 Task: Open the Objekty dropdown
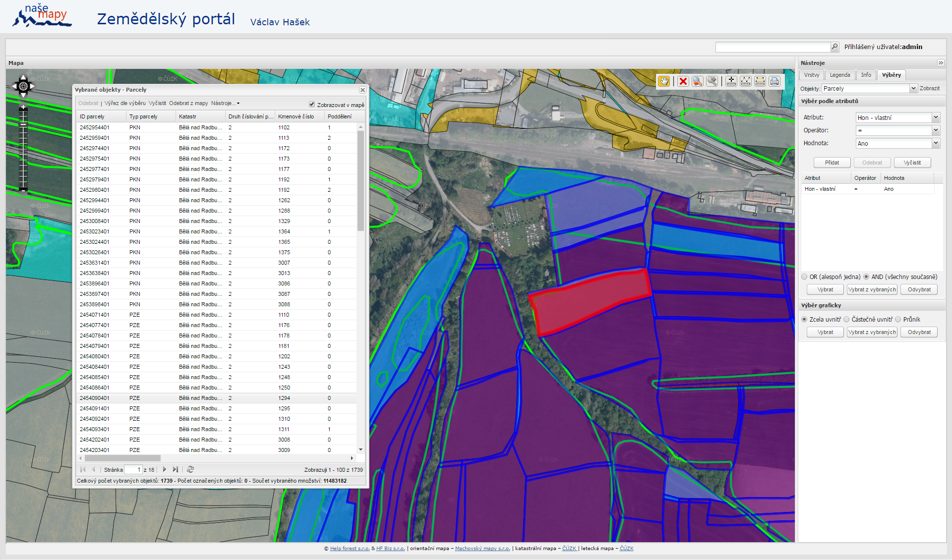click(913, 88)
